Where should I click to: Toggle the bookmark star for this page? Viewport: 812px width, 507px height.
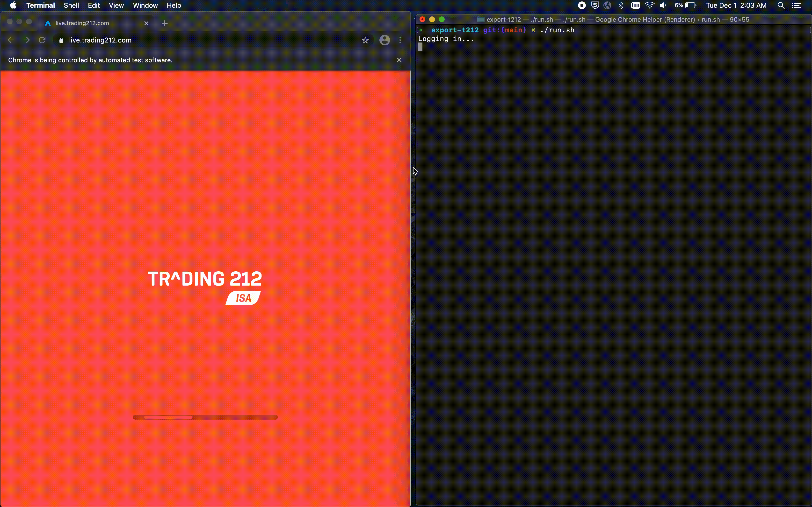365,40
